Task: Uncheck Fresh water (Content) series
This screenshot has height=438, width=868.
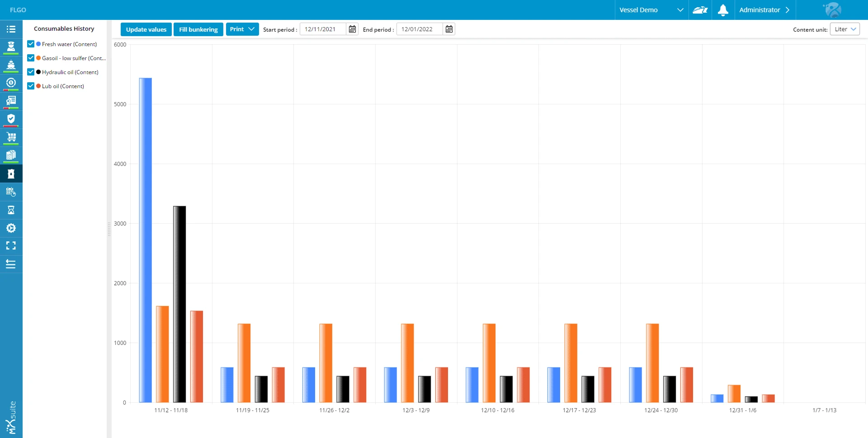Action: click(x=30, y=43)
